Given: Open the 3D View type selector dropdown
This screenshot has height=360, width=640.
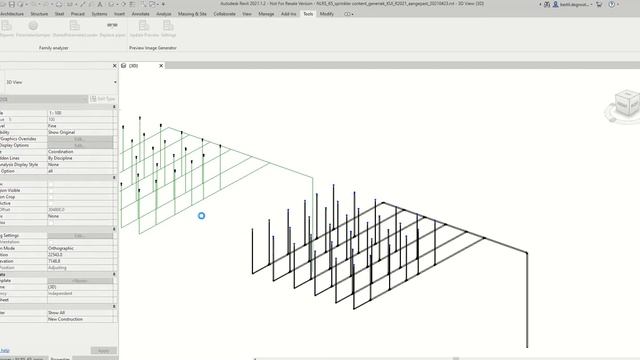Looking at the screenshot, I should click(115, 82).
